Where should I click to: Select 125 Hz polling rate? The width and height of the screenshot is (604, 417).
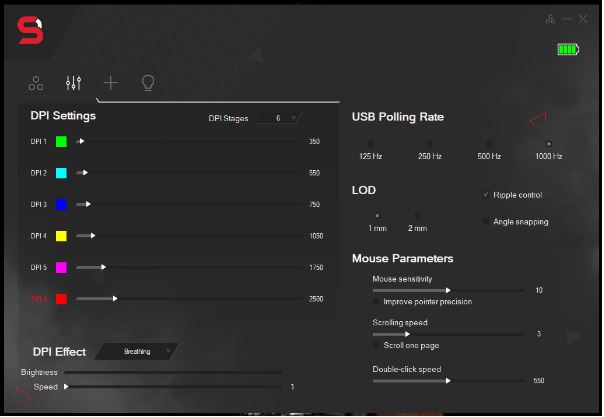pos(370,144)
